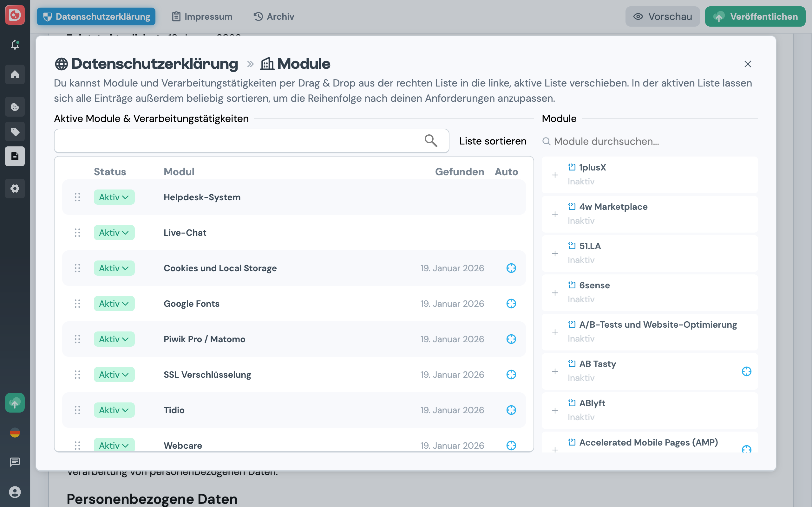Navigate to the home dashboard icon

coord(15,74)
